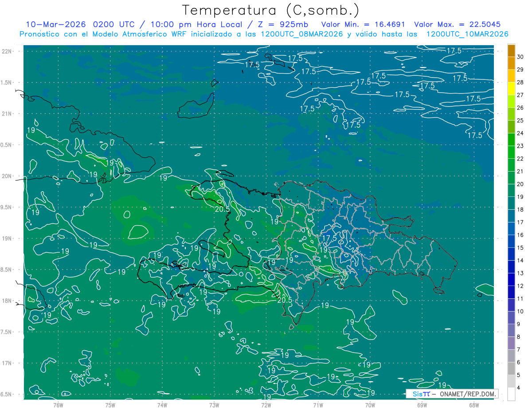The width and height of the screenshot is (532, 411).
Task: Click the "75W" longitude axis label
Action: [x=110, y=405]
